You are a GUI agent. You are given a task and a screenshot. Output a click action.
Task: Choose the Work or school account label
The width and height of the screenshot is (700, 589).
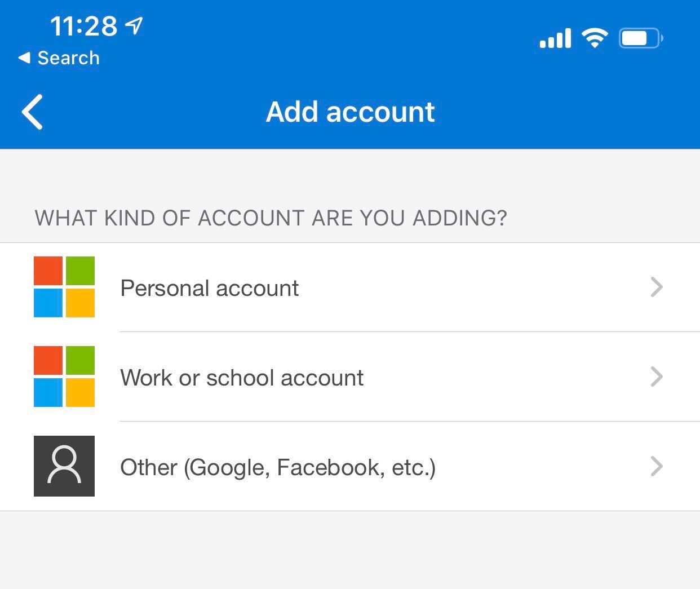(242, 378)
